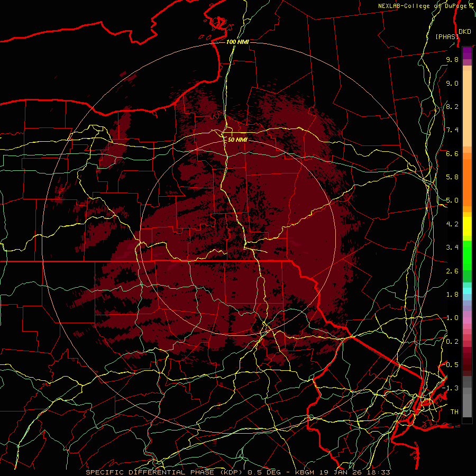Click the [PHAS] legend unit label
This screenshot has width=476, height=476.
(447, 36)
